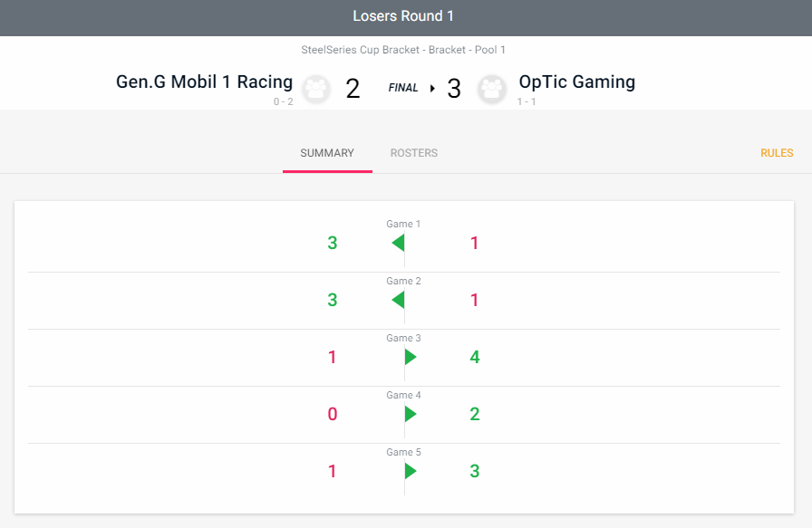812x528 pixels.
Task: Click Gen.G record 0 - 2
Action: [x=284, y=101]
